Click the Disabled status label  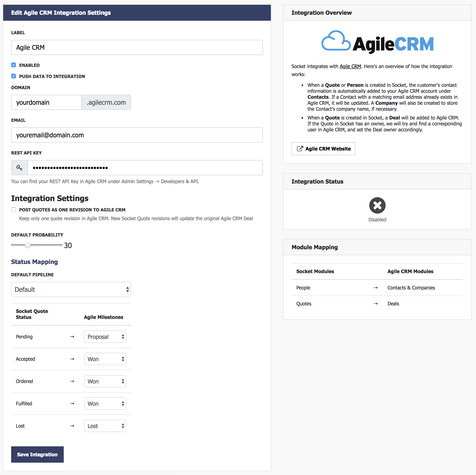pos(377,220)
